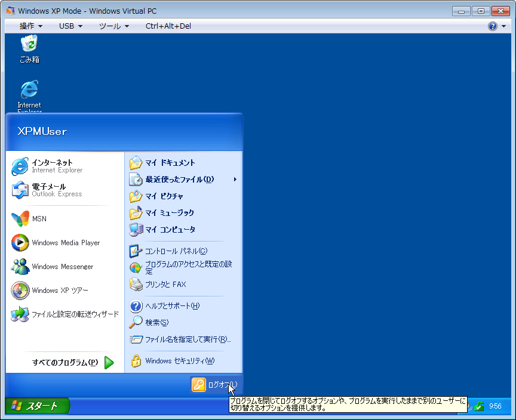Open ファイル名を指定して実行(R) icon

coord(136,339)
